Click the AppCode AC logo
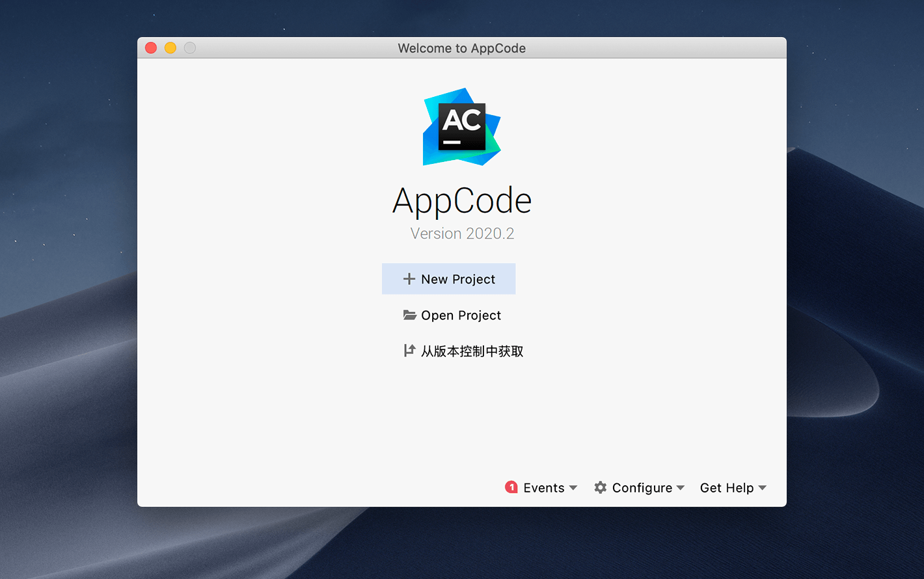The image size is (924, 579). (462, 127)
